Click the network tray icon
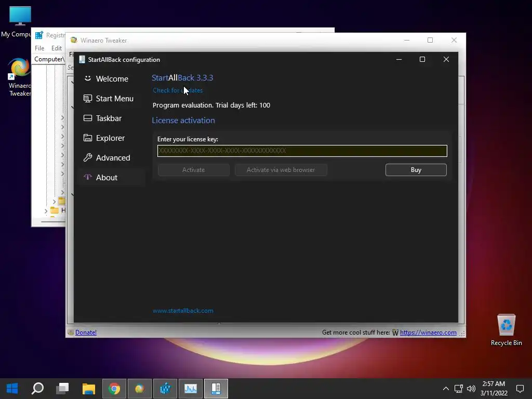532x399 pixels. (x=459, y=389)
